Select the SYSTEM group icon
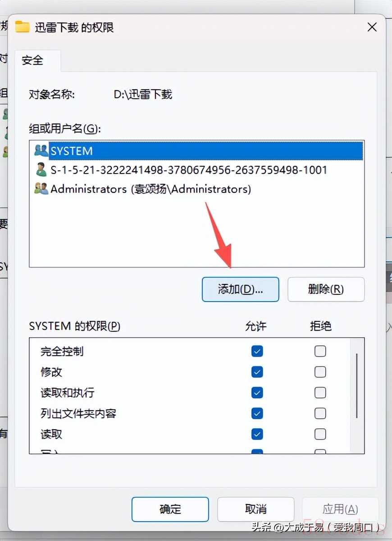 pyautogui.click(x=41, y=151)
